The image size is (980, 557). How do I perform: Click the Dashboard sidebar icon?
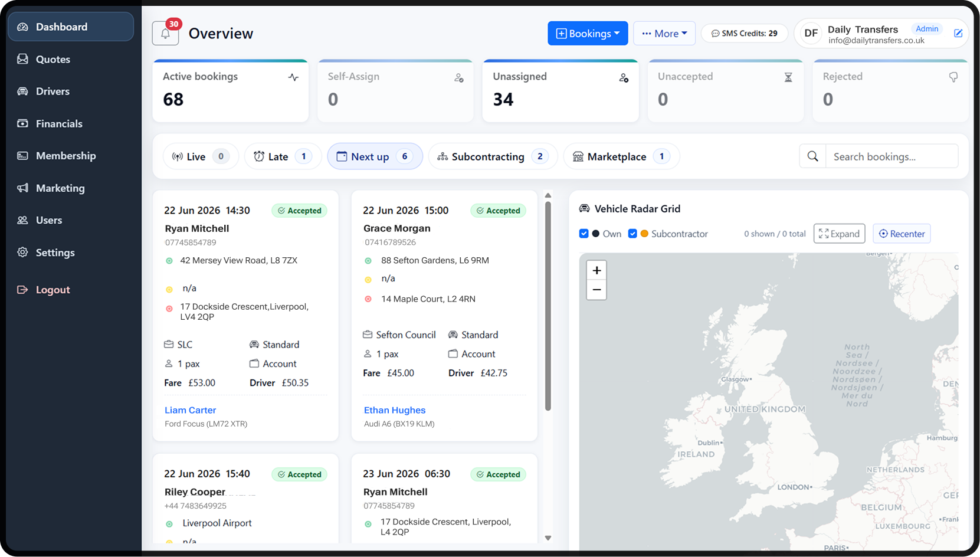click(x=22, y=27)
